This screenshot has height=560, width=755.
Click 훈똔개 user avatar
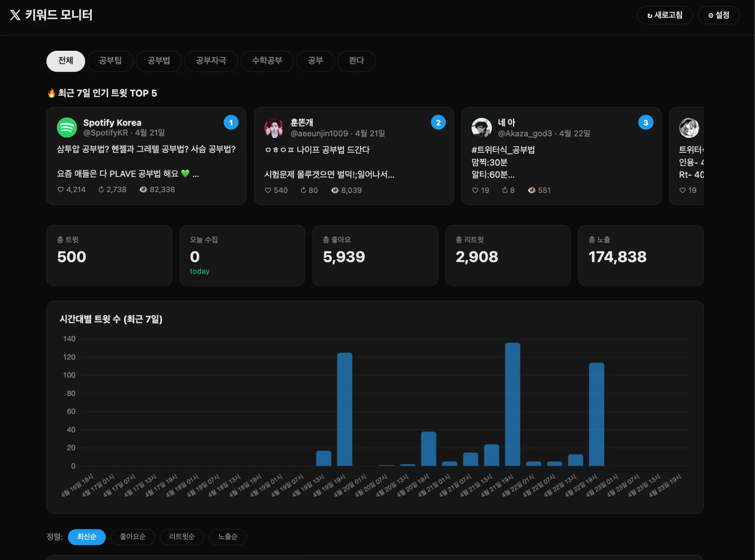tap(274, 128)
